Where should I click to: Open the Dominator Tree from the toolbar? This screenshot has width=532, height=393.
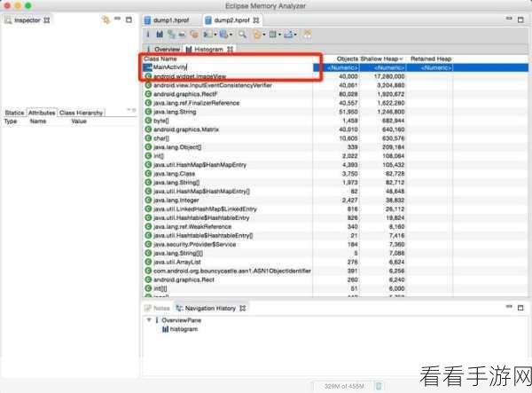pyautogui.click(x=171, y=35)
